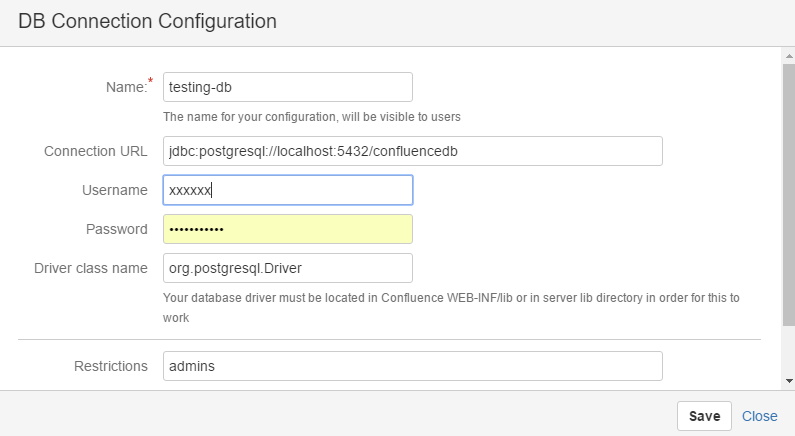
Task: Focus the Restrictions field showing admins
Action: 412,366
